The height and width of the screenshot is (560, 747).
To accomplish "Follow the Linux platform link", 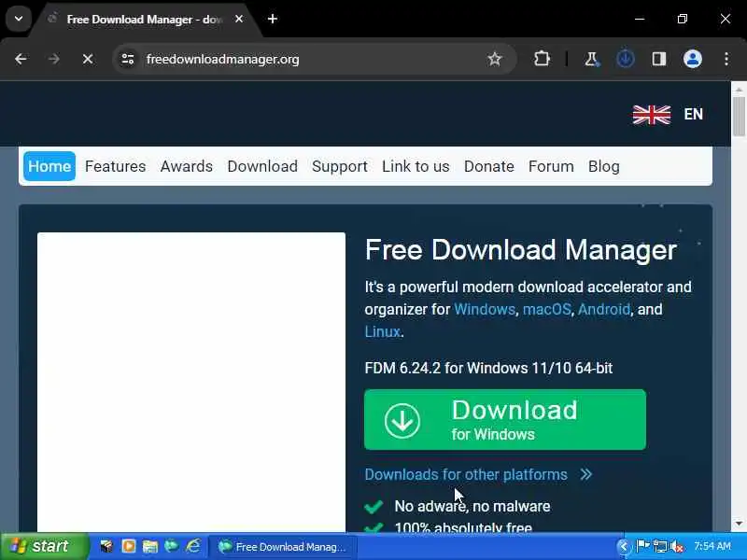I will click(x=382, y=331).
